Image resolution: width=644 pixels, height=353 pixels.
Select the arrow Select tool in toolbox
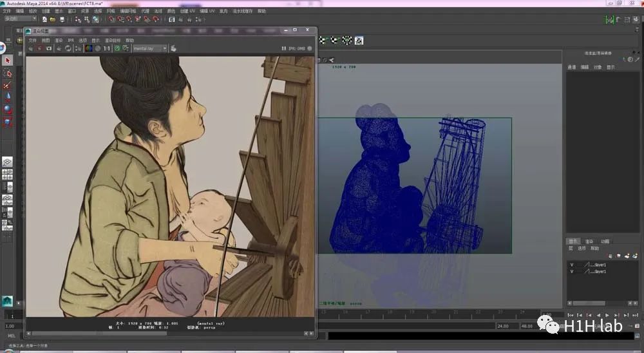click(8, 61)
